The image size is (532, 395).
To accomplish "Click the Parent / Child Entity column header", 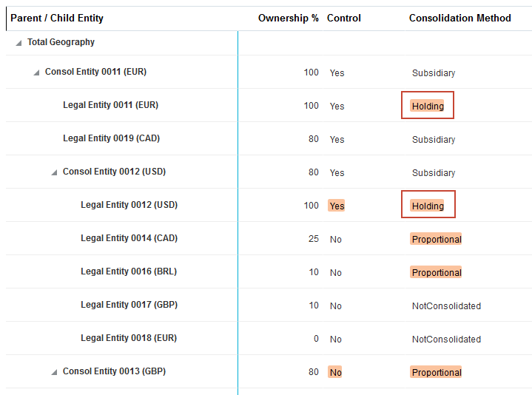I will pos(57,18).
